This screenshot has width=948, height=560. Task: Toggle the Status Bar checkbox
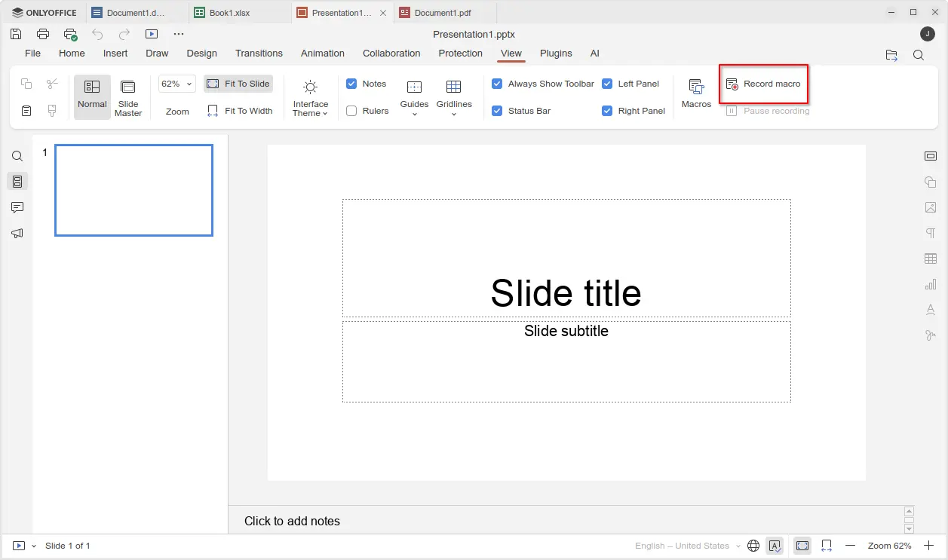pos(497,111)
